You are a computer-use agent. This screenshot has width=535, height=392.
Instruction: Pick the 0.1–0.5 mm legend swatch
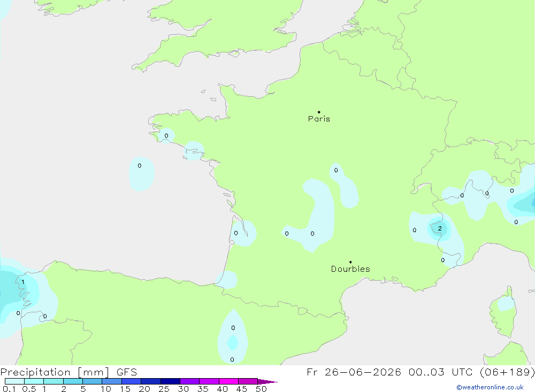[14, 381]
